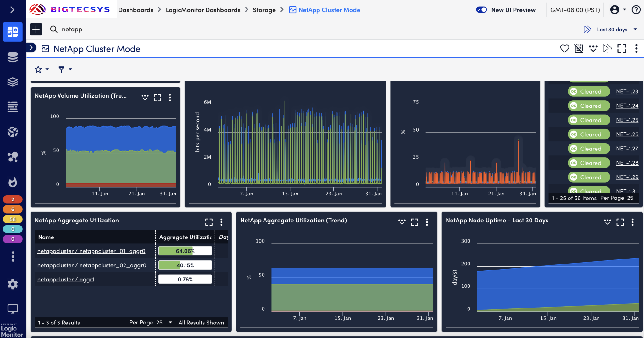The height and width of the screenshot is (338, 644).
Task: Open the Last 30 days time range dropdown
Action: (612, 29)
